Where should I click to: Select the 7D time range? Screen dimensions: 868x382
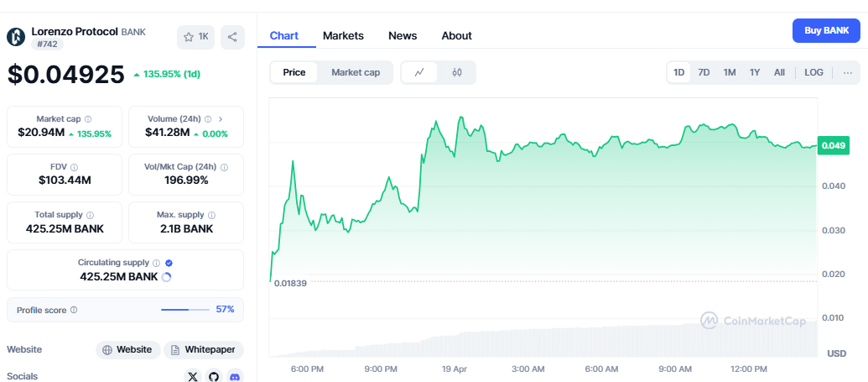coord(704,72)
